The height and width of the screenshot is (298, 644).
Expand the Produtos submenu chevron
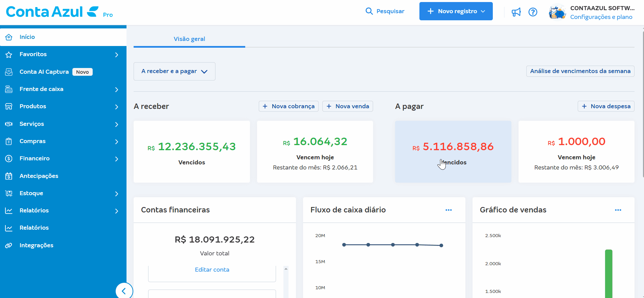point(117,107)
